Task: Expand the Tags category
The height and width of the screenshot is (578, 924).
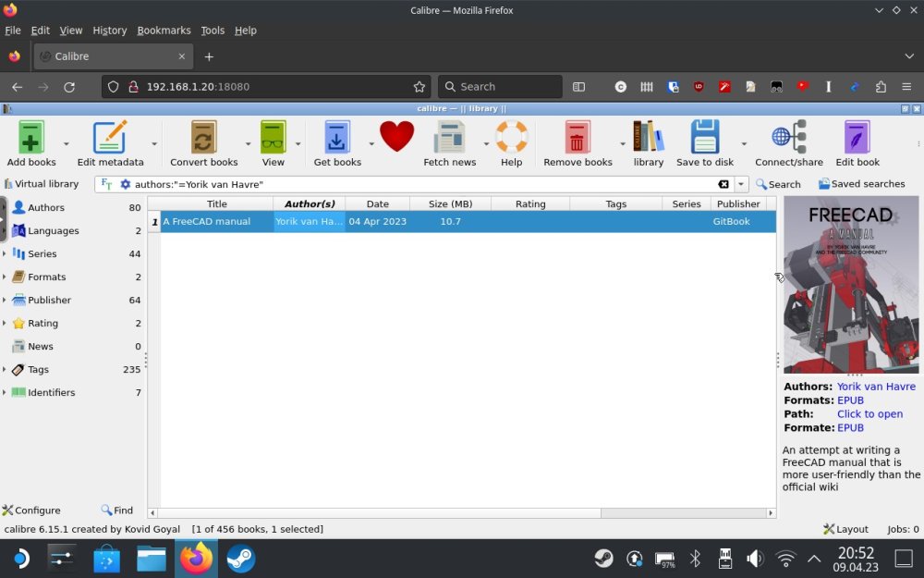Action: coord(4,369)
